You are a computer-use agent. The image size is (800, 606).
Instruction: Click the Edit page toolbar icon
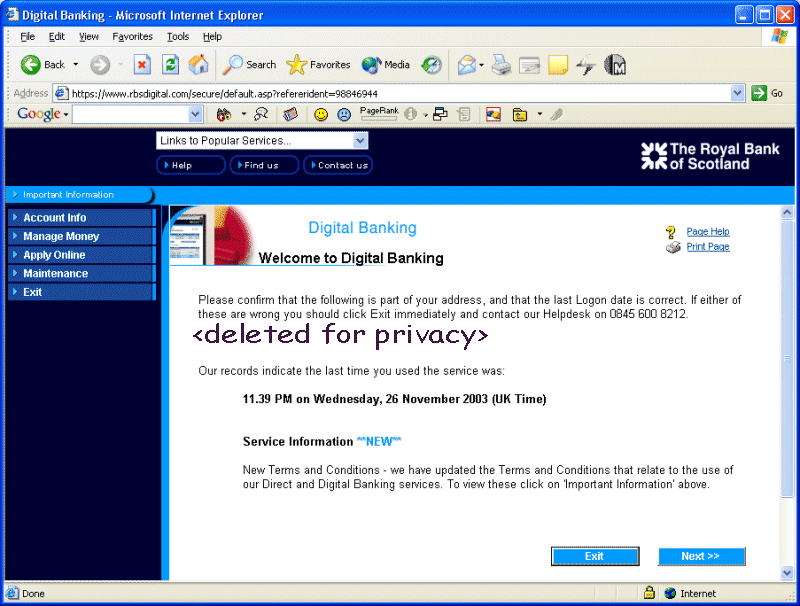coord(529,65)
